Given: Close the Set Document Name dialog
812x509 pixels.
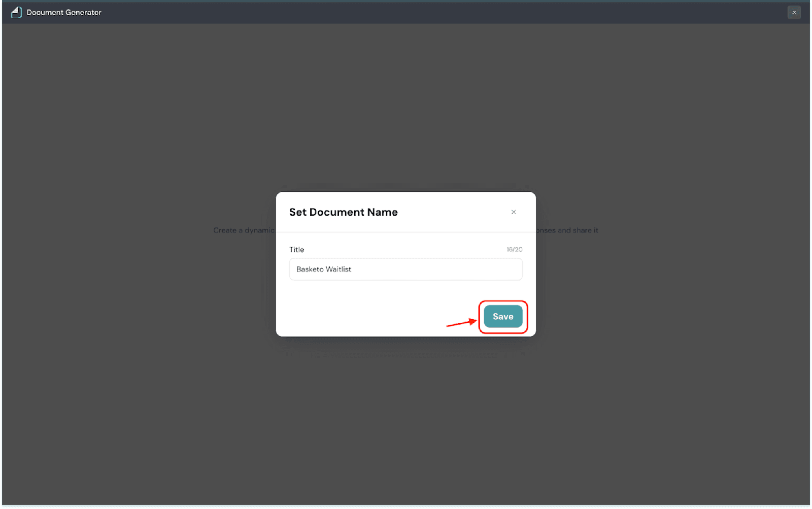Looking at the screenshot, I should [514, 212].
